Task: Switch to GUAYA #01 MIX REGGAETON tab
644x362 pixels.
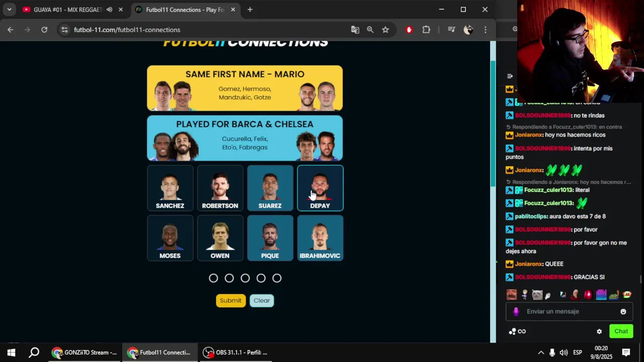Action: point(72,10)
